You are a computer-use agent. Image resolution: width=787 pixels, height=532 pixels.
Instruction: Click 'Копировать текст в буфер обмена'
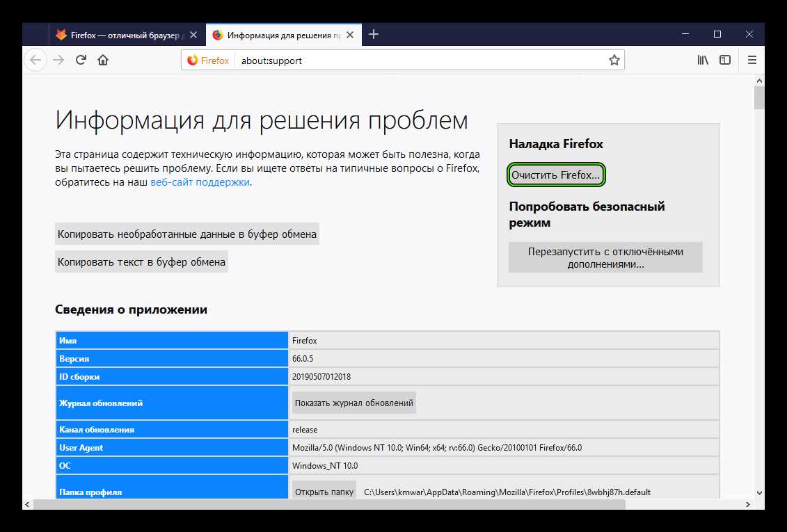pos(141,261)
